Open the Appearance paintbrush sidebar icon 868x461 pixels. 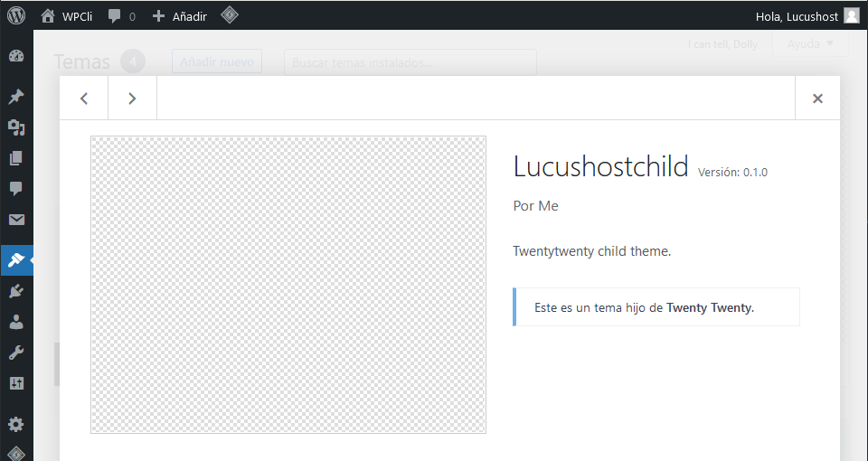(16, 260)
